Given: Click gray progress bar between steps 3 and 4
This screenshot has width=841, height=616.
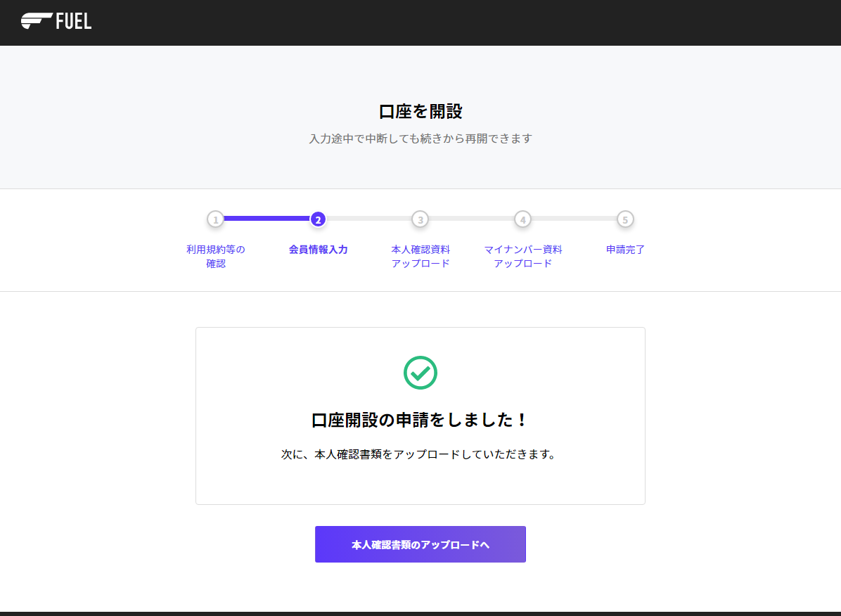Looking at the screenshot, I should click(x=471, y=219).
